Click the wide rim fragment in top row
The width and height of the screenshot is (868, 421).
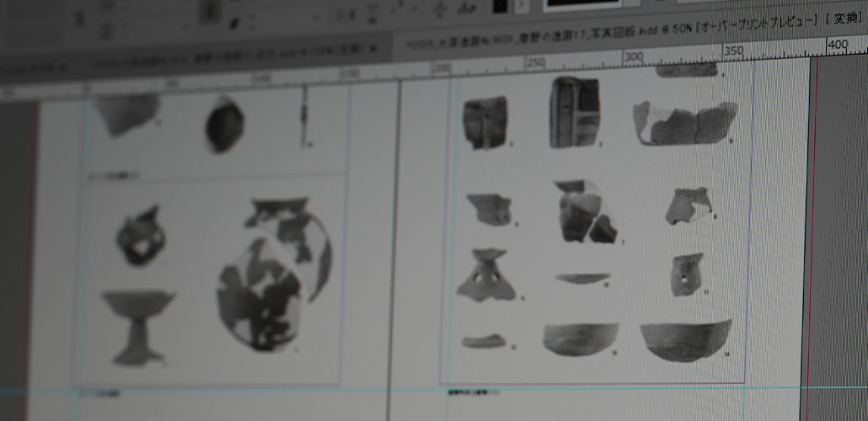[684, 123]
